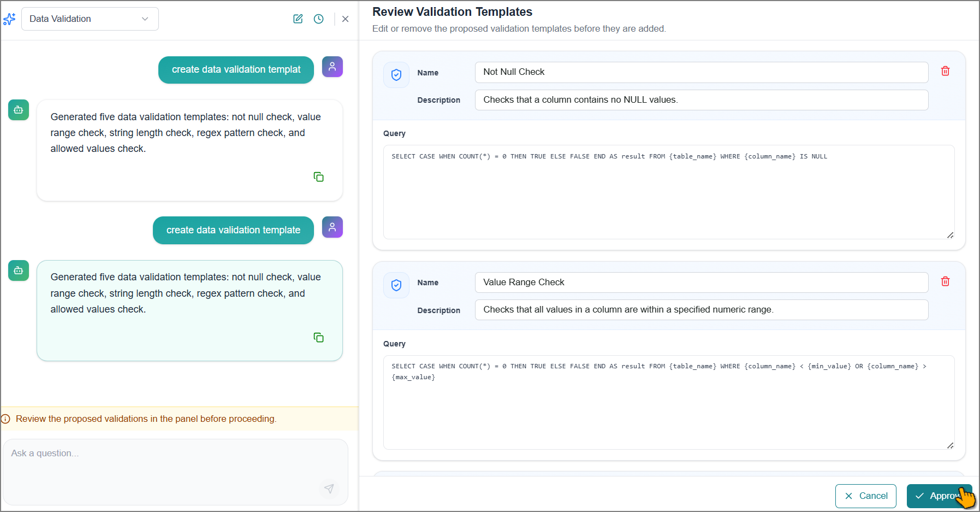Copy the second generated response
Viewport: 980px width, 512px height.
click(x=319, y=337)
